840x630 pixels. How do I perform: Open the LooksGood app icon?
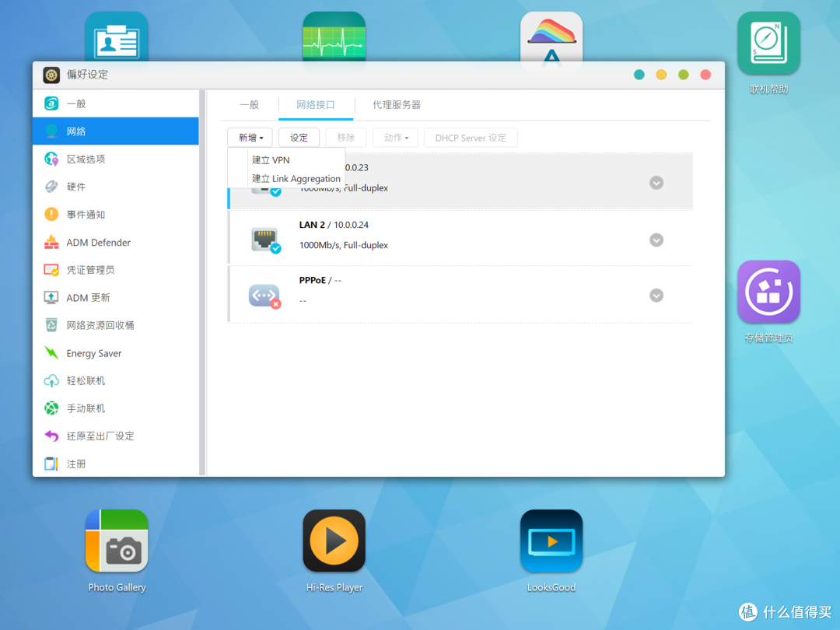[551, 541]
